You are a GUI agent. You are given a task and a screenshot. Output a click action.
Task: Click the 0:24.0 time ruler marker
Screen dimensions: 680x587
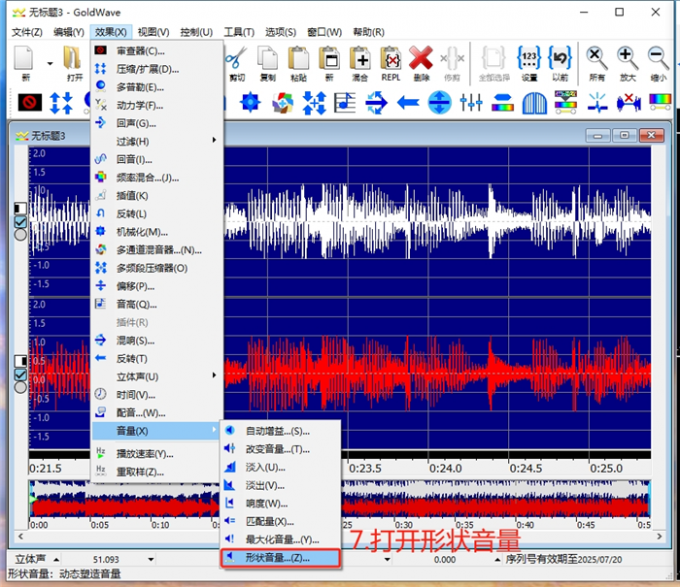445,469
